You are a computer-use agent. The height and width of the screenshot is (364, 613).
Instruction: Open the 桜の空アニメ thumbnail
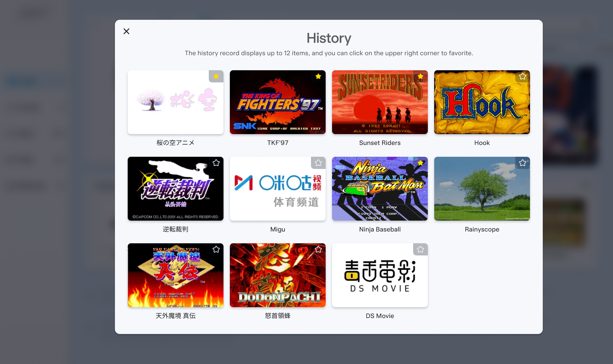click(176, 102)
